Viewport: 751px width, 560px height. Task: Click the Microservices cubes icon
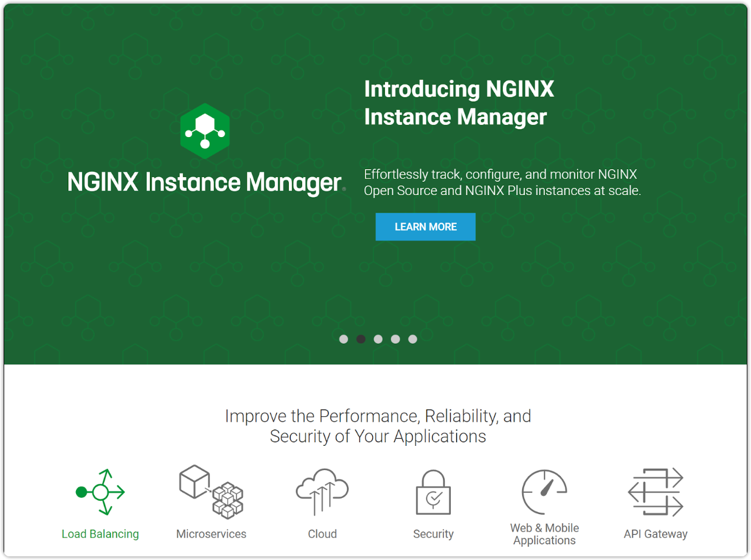click(x=211, y=491)
